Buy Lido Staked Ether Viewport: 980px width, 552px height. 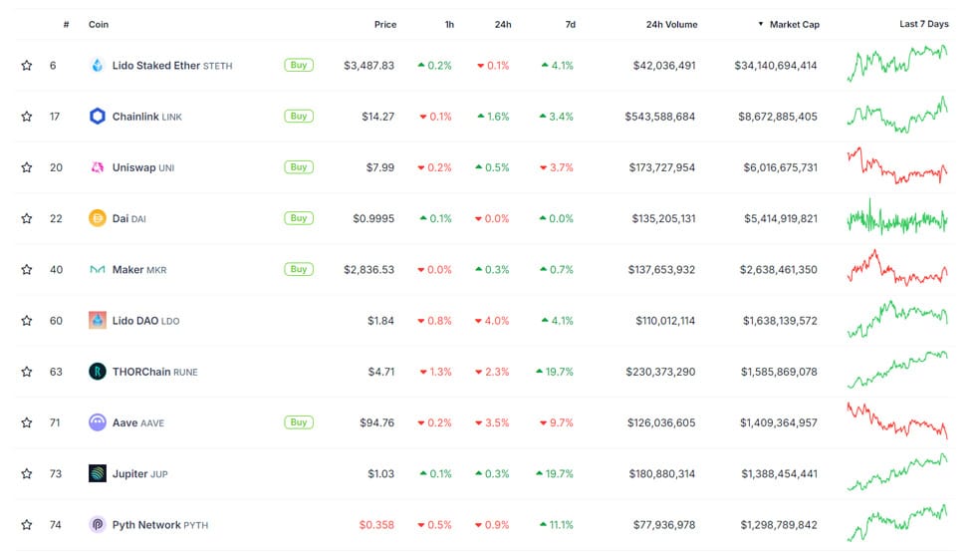(x=299, y=65)
